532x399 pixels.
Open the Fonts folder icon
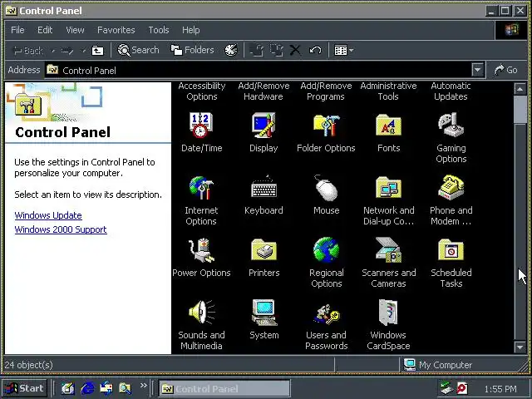click(x=388, y=126)
